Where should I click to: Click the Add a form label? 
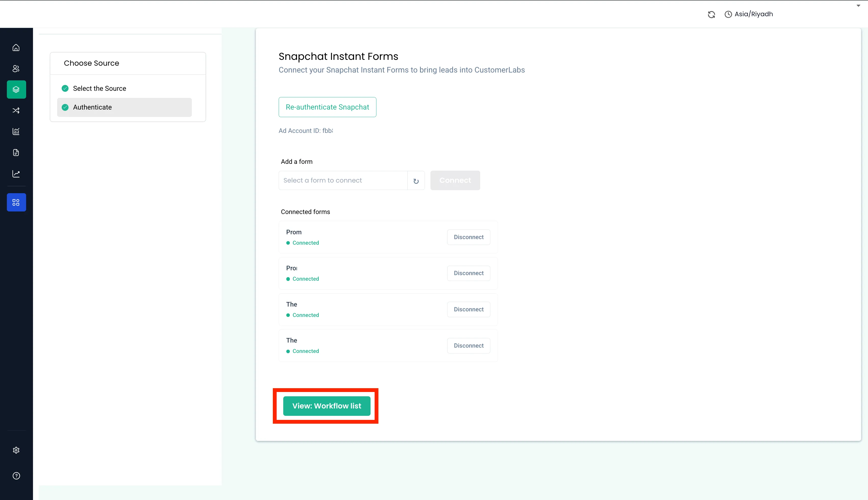pos(296,162)
